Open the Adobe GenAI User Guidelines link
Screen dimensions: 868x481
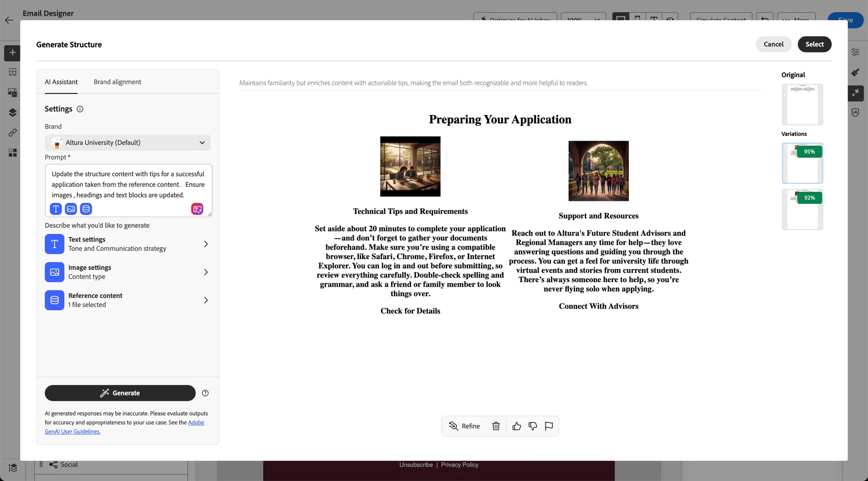tap(124, 427)
